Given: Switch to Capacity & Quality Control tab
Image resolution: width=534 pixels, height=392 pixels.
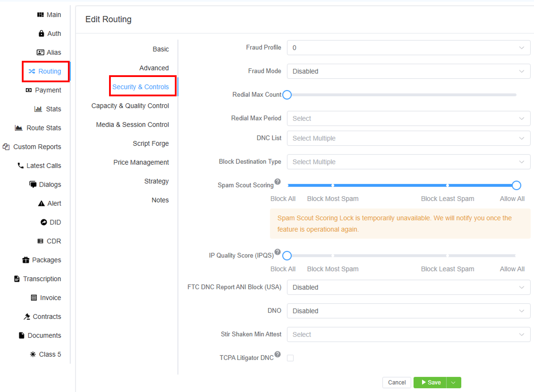Looking at the screenshot, I should [x=130, y=106].
